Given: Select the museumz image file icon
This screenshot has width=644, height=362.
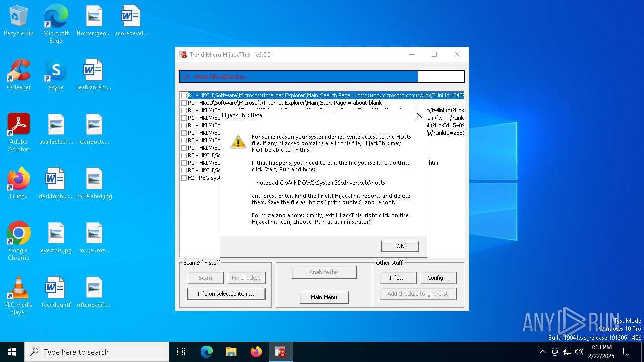Looking at the screenshot, I should point(94,238).
